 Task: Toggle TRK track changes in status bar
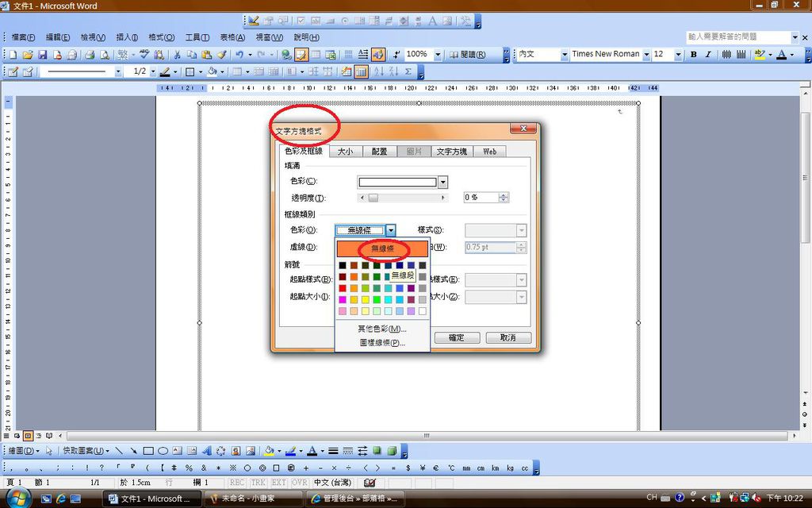(x=258, y=483)
